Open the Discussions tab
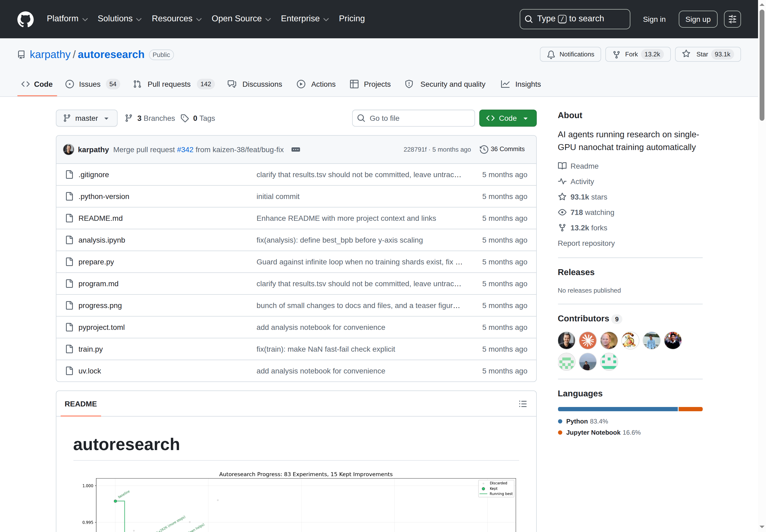 tap(255, 84)
